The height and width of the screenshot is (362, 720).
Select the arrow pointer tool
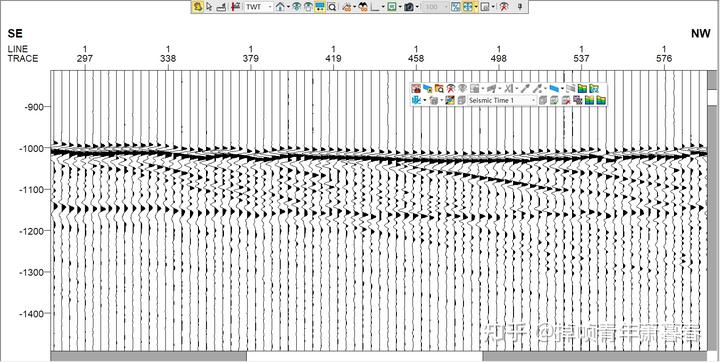tap(209, 7)
